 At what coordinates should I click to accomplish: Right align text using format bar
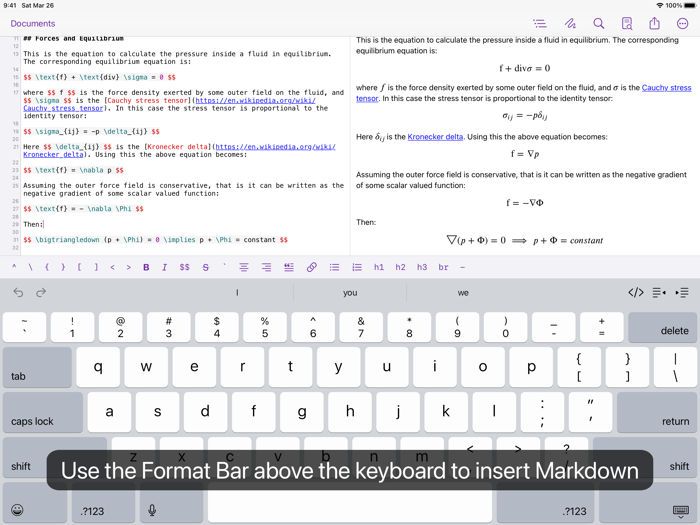[266, 267]
